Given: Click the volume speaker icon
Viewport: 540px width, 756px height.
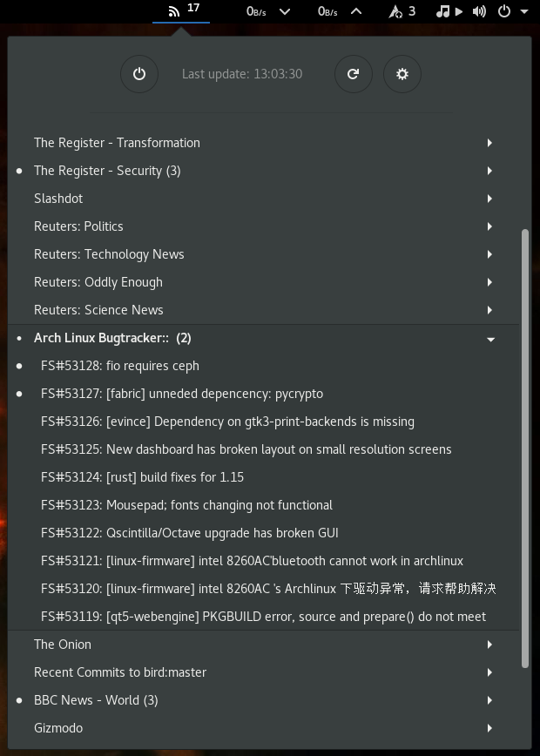Looking at the screenshot, I should [x=479, y=11].
